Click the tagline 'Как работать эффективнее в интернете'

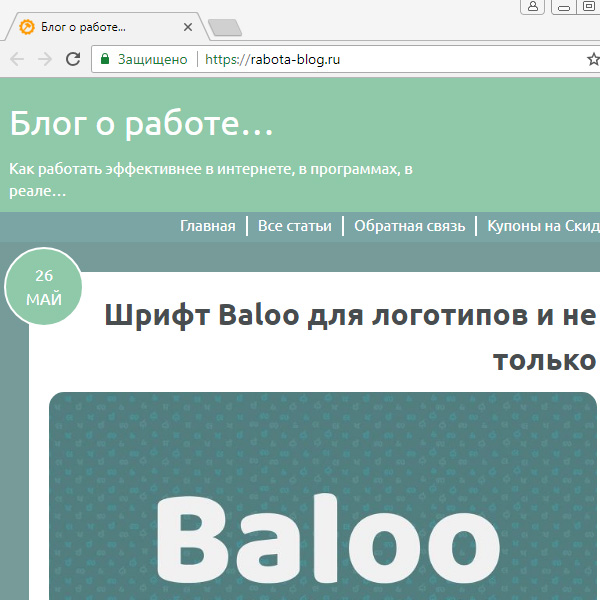[x=210, y=179]
